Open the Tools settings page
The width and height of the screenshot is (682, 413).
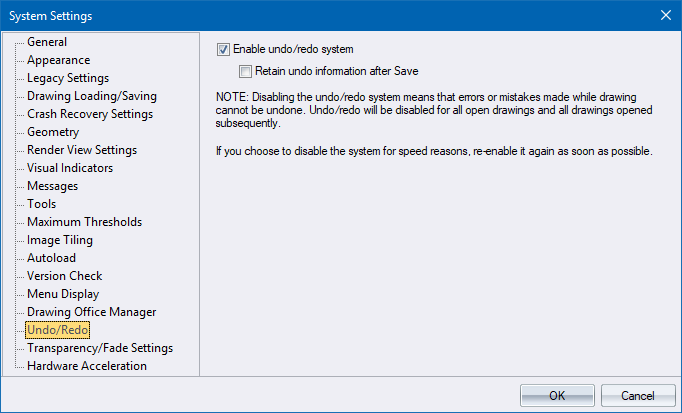click(41, 204)
